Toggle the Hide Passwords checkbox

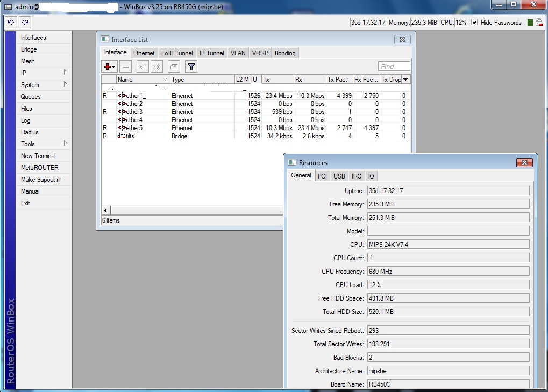pos(474,23)
